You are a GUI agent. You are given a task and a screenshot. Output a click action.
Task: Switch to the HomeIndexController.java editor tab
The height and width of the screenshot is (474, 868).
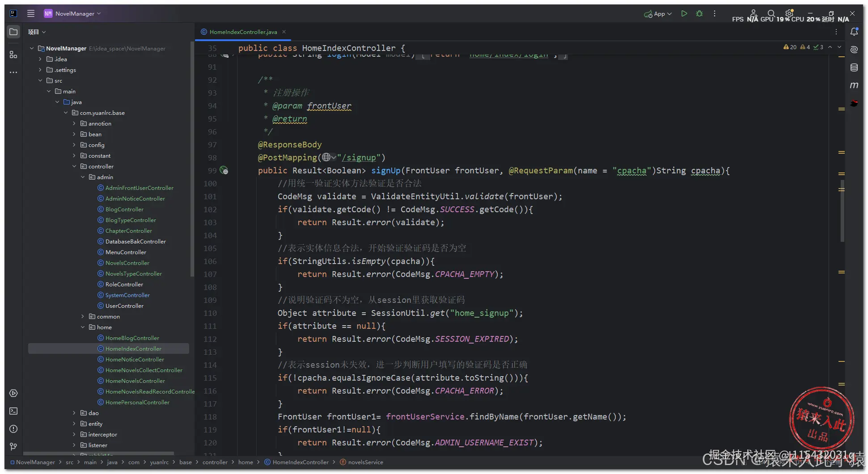pos(243,32)
